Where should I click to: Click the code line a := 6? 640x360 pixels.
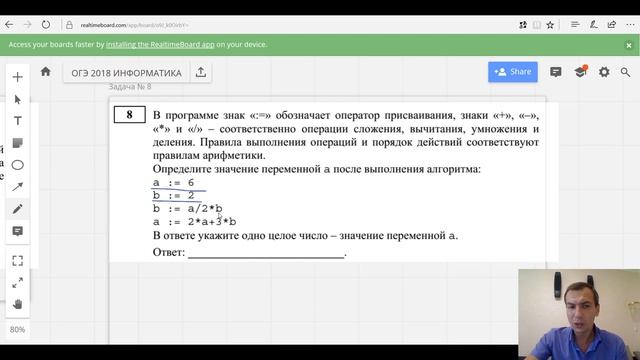tap(173, 182)
